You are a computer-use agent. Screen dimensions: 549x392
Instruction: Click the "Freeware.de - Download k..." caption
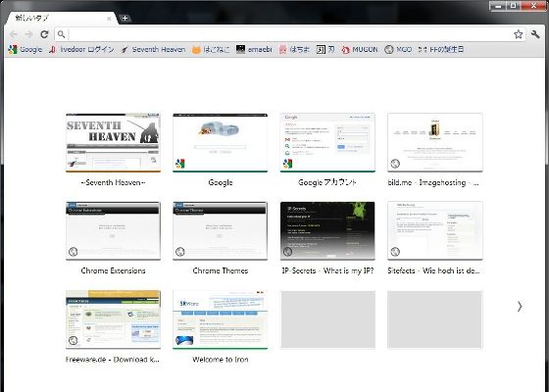click(113, 360)
